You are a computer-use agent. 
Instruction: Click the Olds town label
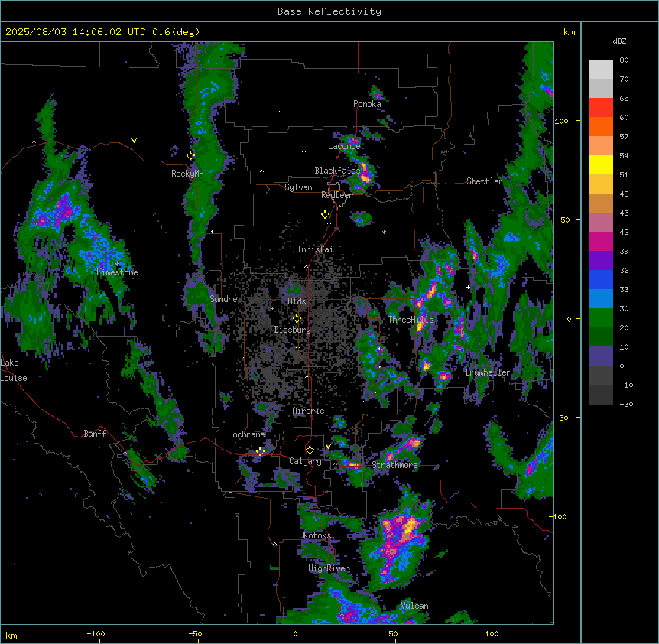(x=297, y=301)
